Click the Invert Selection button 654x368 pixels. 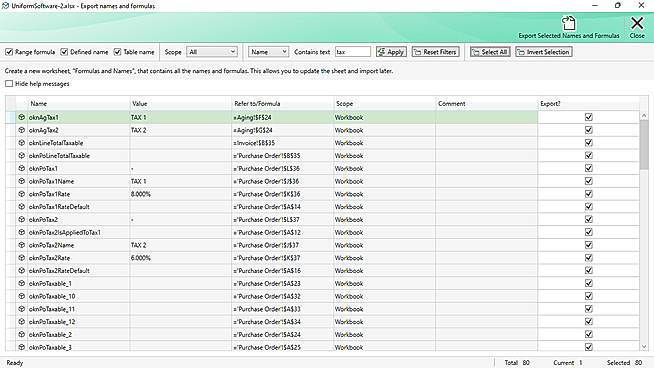[x=543, y=52]
